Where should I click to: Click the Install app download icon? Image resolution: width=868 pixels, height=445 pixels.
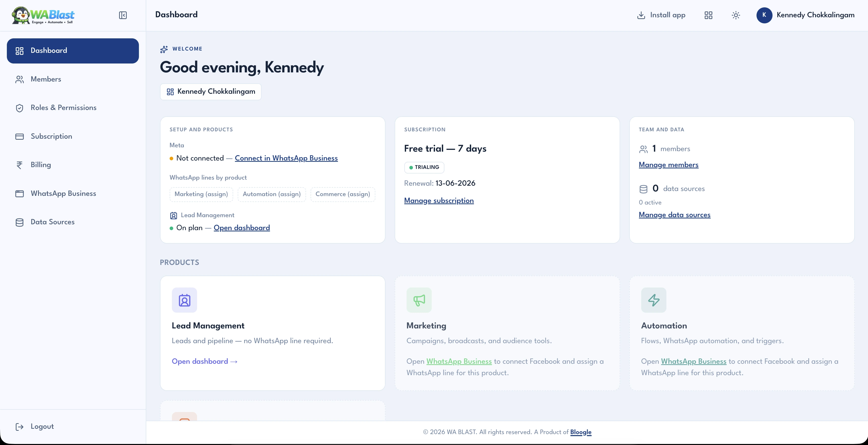click(x=641, y=15)
